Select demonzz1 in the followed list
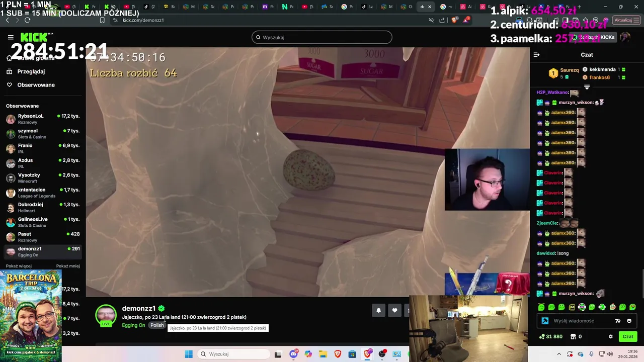Viewport: 644px width, 362px height. pyautogui.click(x=43, y=251)
